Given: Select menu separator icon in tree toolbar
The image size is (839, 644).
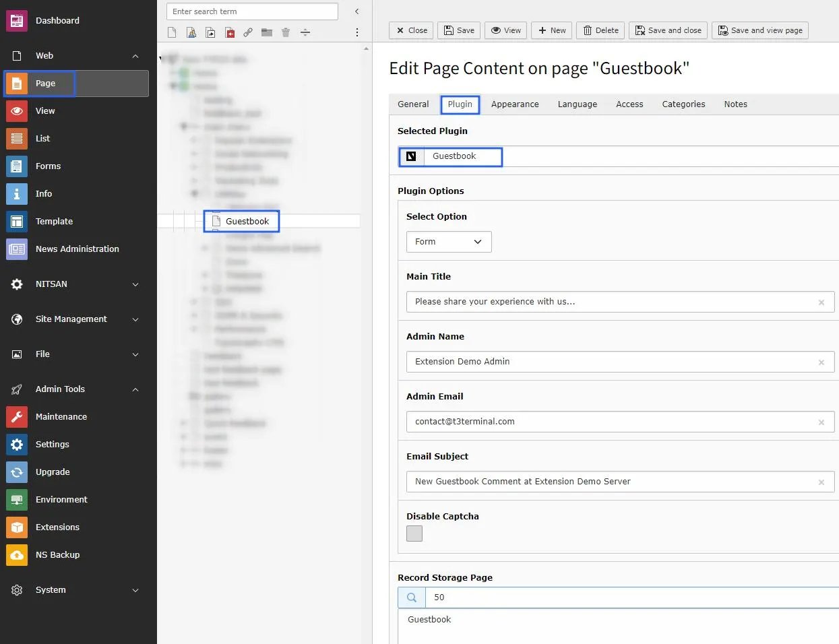Looking at the screenshot, I should pos(305,32).
